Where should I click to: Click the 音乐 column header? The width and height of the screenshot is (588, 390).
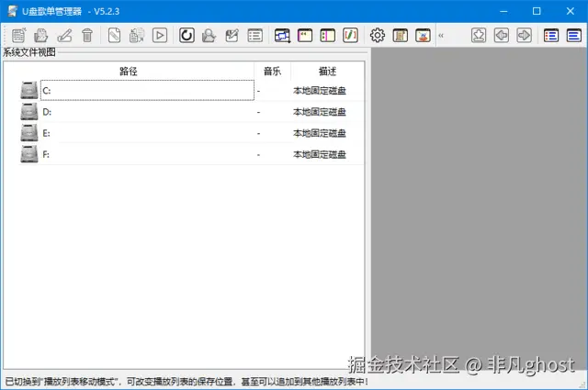coord(272,72)
